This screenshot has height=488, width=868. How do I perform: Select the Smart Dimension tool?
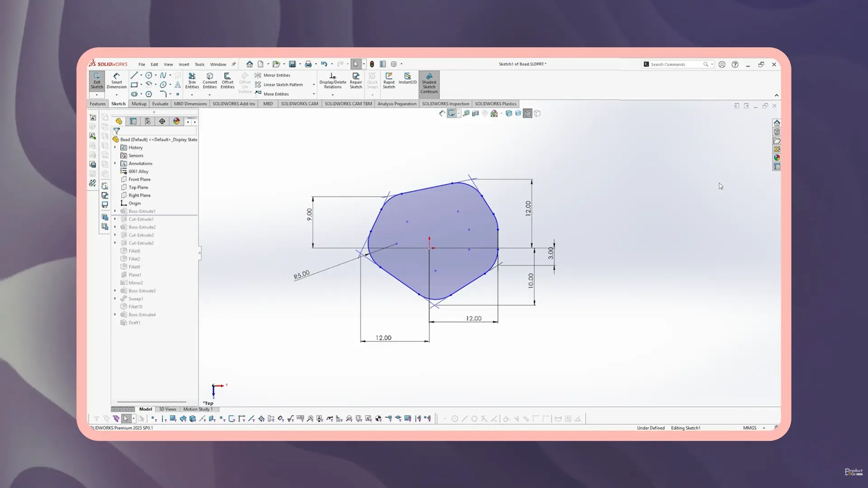pos(116,80)
